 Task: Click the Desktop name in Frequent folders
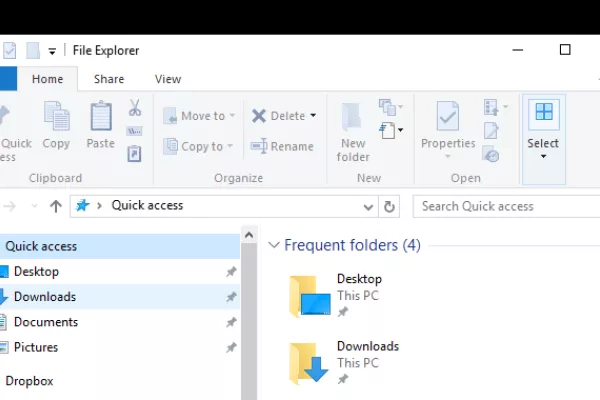(359, 279)
